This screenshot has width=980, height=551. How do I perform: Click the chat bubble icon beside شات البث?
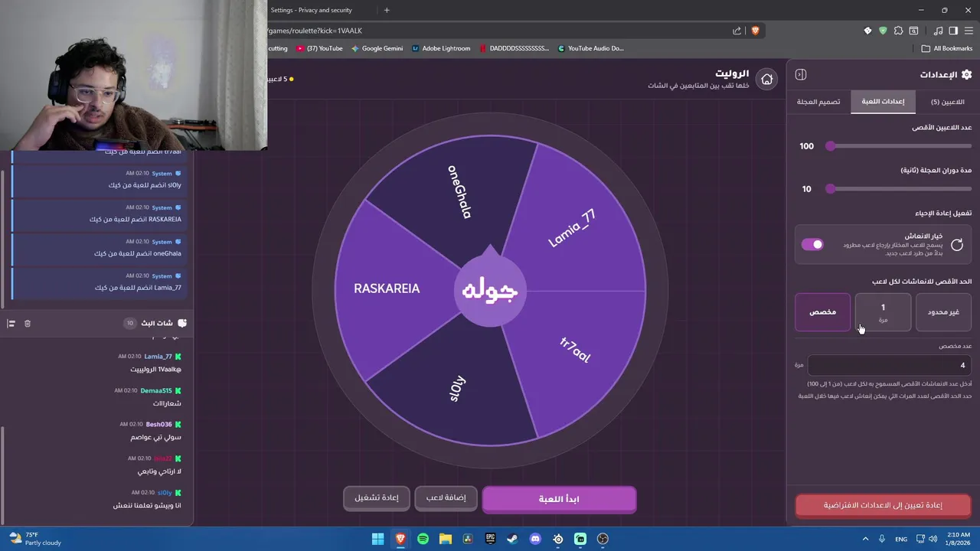pyautogui.click(x=181, y=323)
